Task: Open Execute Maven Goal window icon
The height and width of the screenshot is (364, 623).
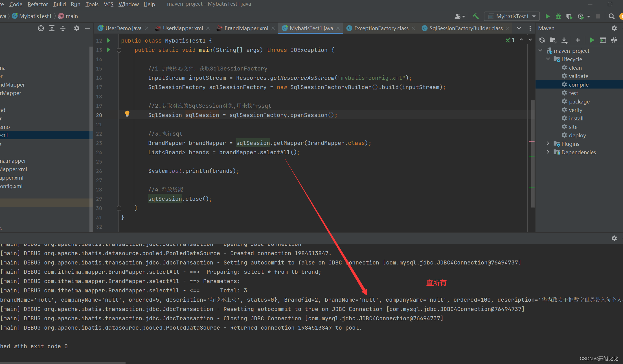Action: 603,40
